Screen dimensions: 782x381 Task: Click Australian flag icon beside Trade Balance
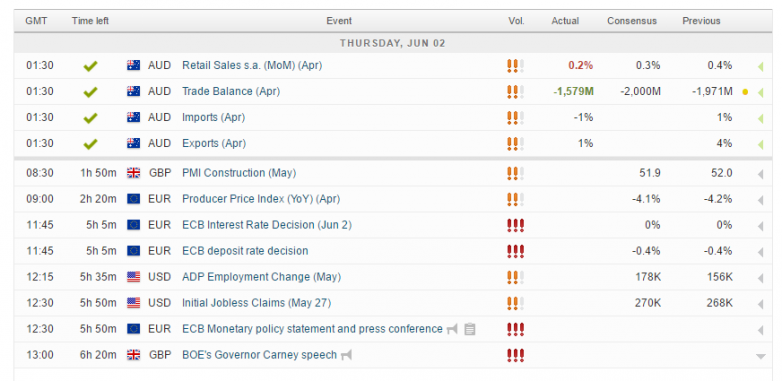(x=133, y=91)
